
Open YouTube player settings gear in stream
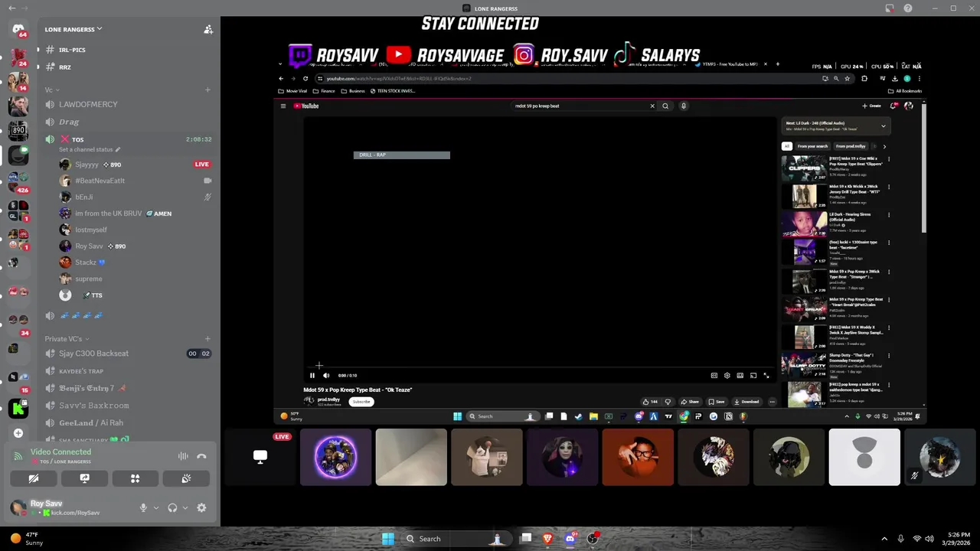tap(727, 376)
